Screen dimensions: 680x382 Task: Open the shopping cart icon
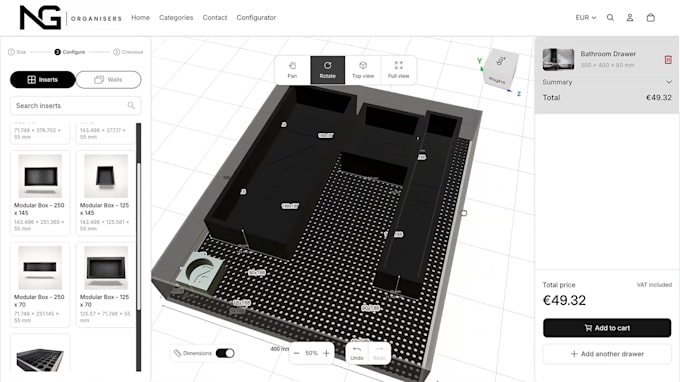point(651,18)
